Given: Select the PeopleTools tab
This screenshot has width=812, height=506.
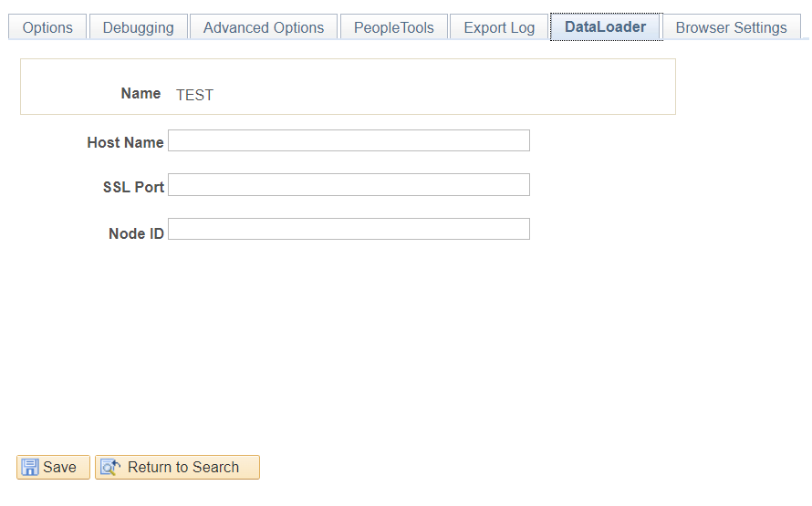Looking at the screenshot, I should pos(394,27).
